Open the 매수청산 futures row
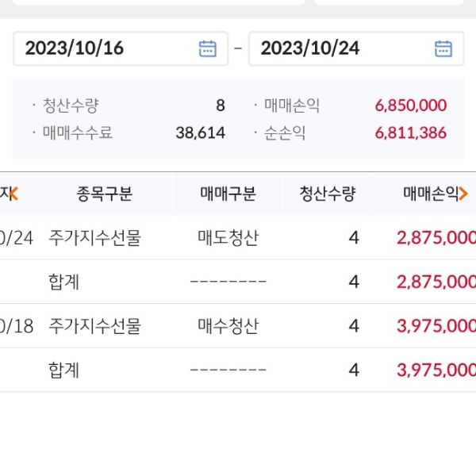Viewport: 476px width, 476px height. point(228,326)
